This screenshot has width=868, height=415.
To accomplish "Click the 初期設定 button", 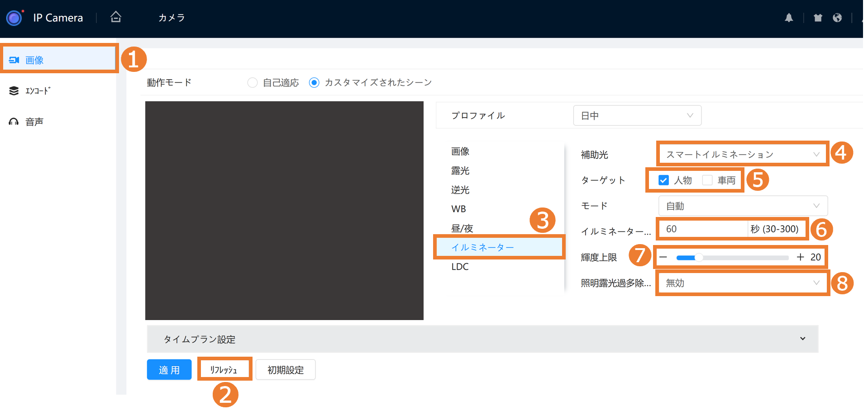I will click(x=286, y=370).
